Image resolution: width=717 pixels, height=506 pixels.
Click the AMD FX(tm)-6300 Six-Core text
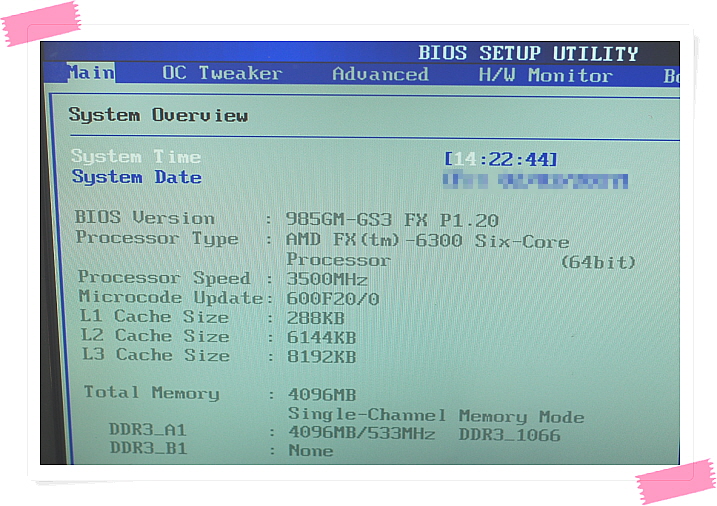pos(427,240)
